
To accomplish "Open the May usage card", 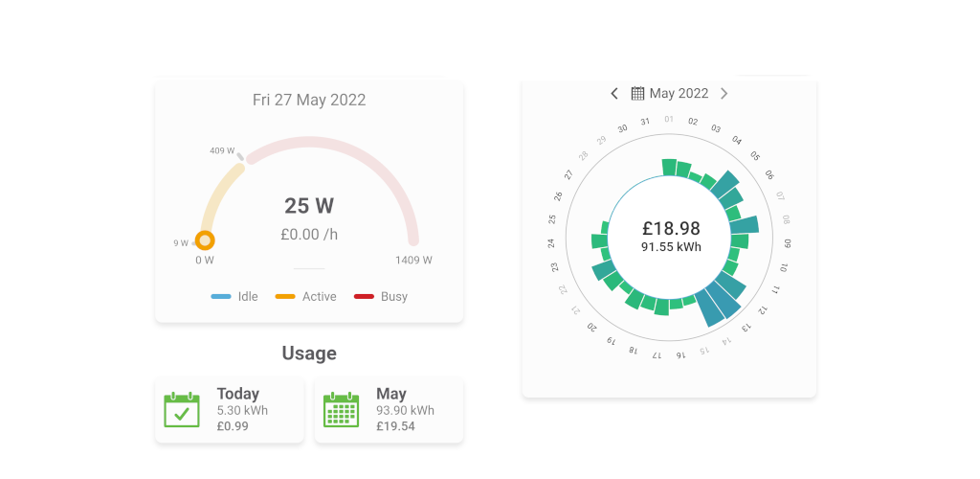I will click(389, 410).
